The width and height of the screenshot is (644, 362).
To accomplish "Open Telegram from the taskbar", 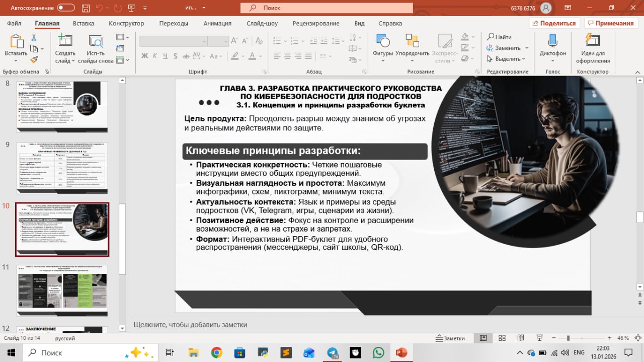I will [x=333, y=352].
